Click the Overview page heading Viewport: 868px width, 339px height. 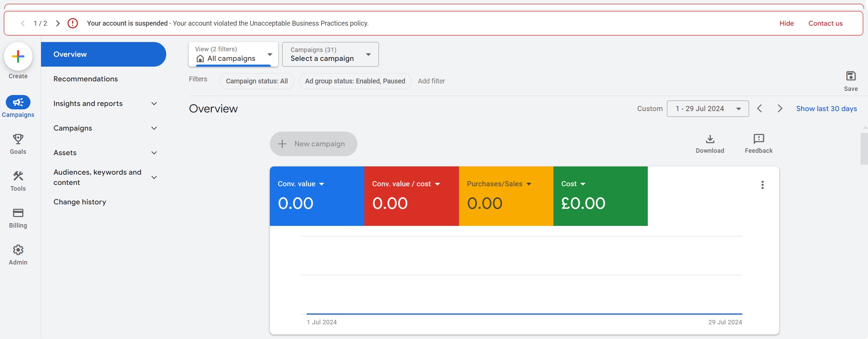213,109
